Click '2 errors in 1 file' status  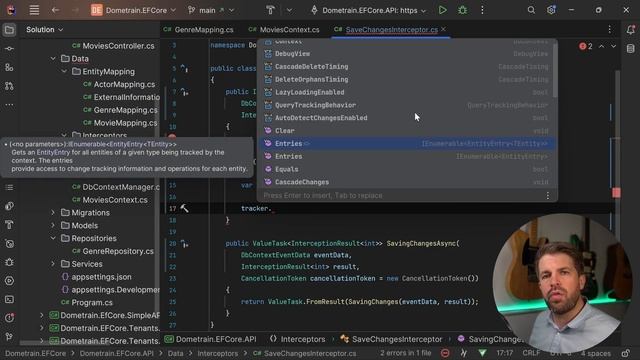tap(405, 353)
